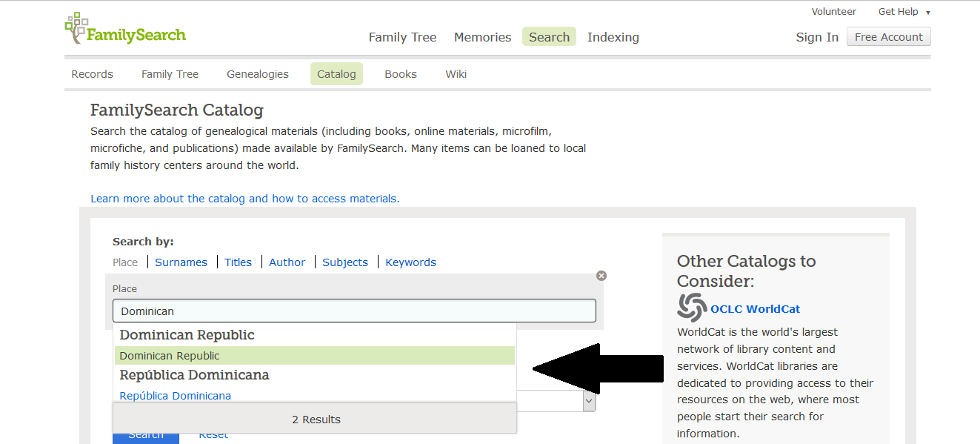Switch to the Records tab
This screenshot has width=980, height=444.
[92, 74]
